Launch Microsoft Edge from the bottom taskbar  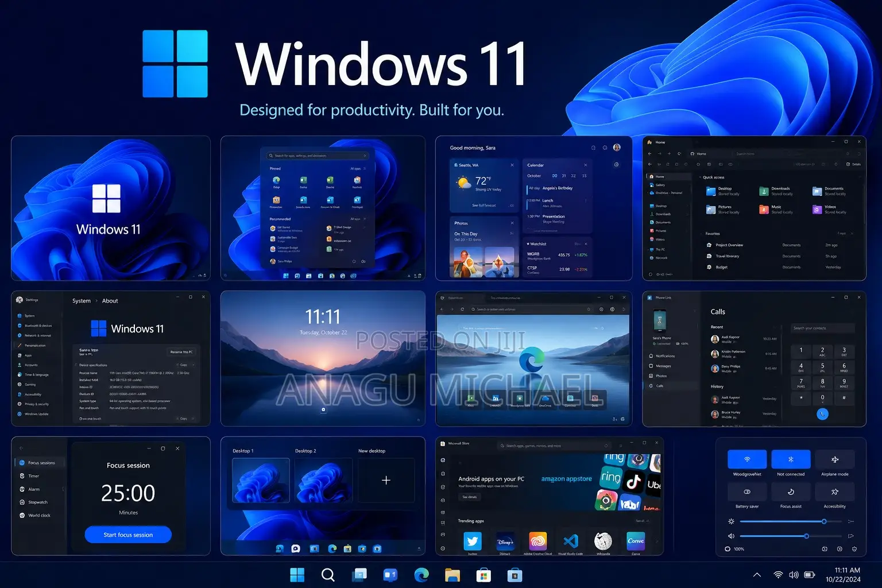pyautogui.click(x=421, y=575)
